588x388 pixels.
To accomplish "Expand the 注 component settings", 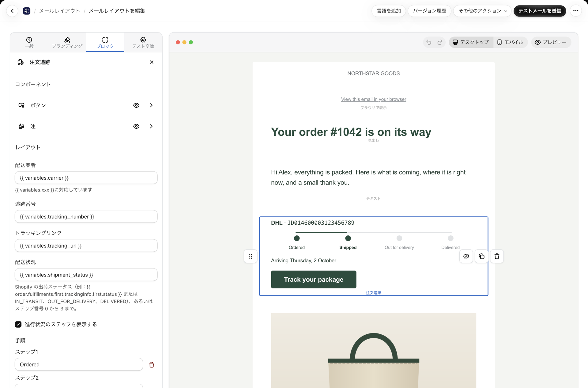I will tap(151, 126).
